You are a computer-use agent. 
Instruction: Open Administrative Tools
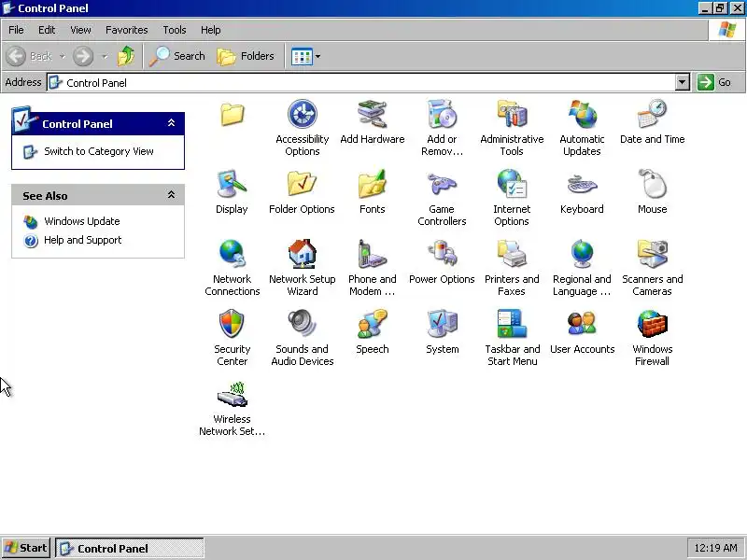512,114
